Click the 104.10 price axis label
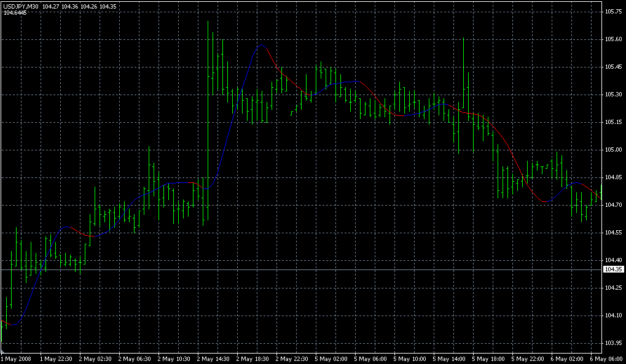 pyautogui.click(x=613, y=316)
